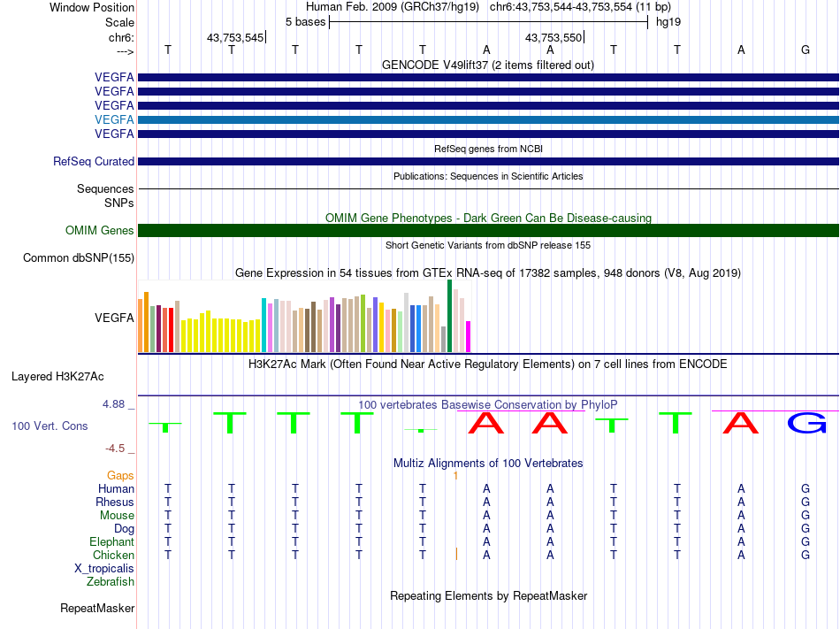The image size is (840, 629).
Task: Click the OMIM Gene Phenotypes track title
Action: [x=488, y=218]
